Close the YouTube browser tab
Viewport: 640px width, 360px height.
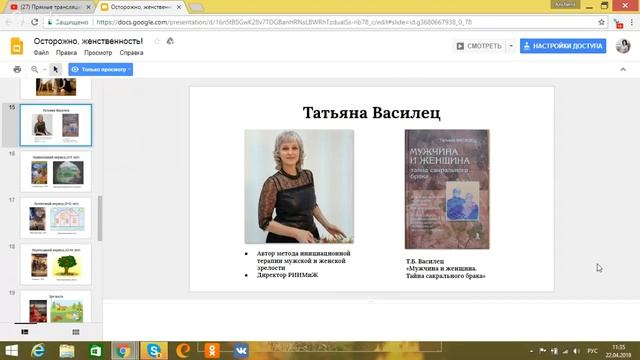pyautogui.click(x=88, y=7)
